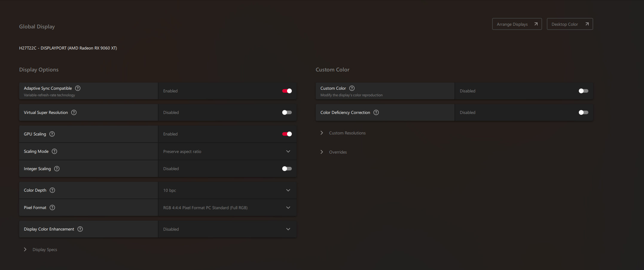Open Arrange Displays
Image resolution: width=644 pixels, height=270 pixels.
coord(517,24)
